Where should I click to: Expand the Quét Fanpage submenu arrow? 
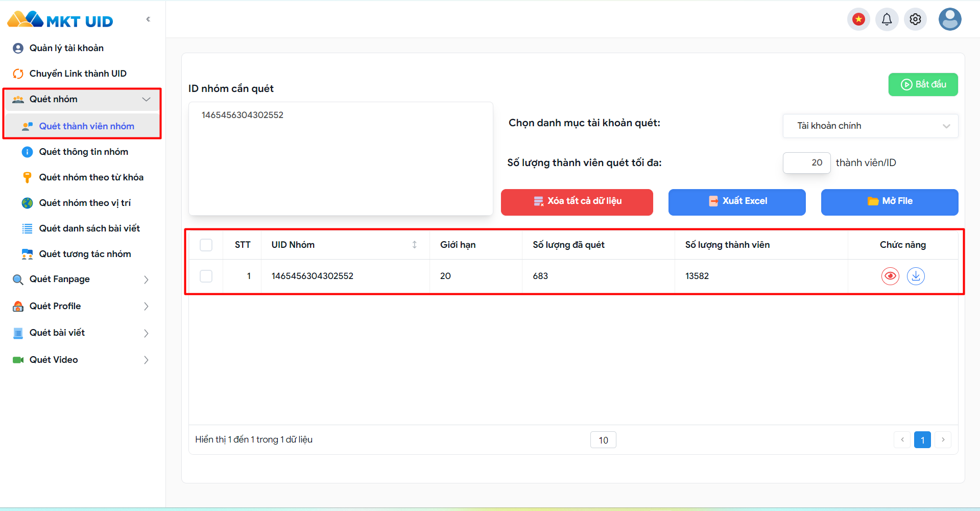tap(147, 280)
